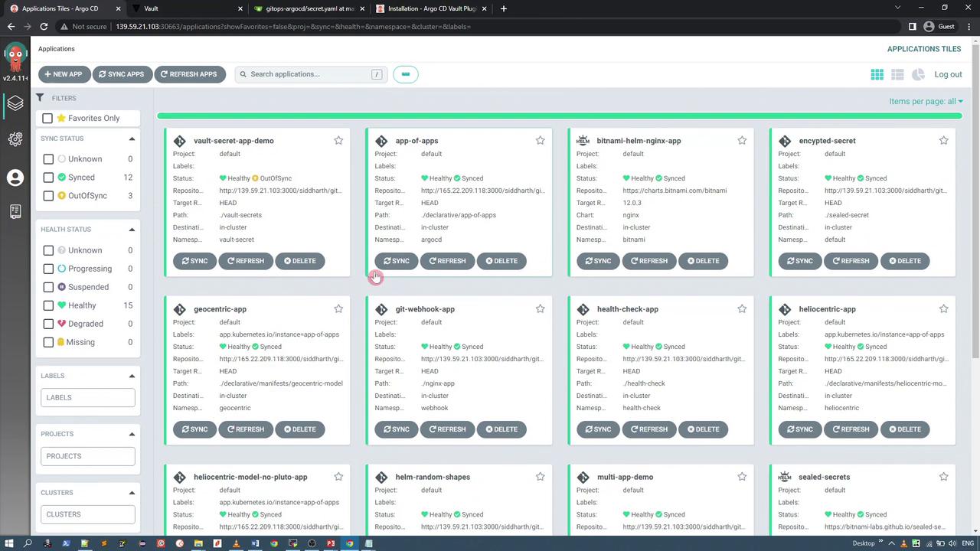Click the browser Back arrow

(x=11, y=27)
